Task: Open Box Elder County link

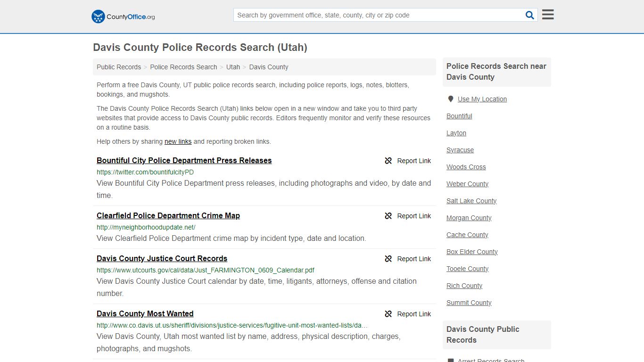Action: (472, 252)
